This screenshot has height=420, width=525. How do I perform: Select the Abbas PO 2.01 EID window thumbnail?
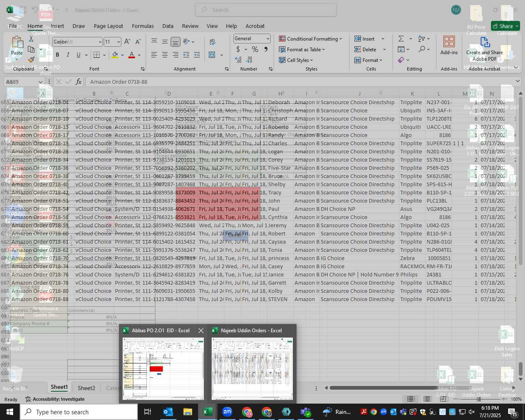163,369
